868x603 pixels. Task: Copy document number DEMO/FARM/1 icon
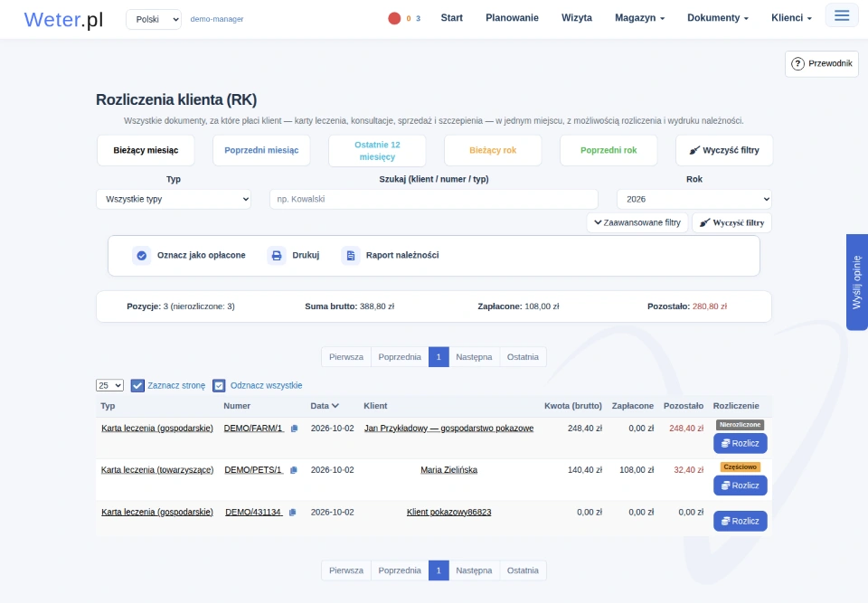[294, 429]
